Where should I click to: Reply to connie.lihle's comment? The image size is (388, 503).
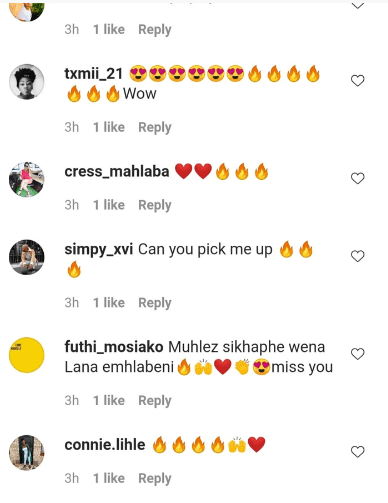point(155,478)
